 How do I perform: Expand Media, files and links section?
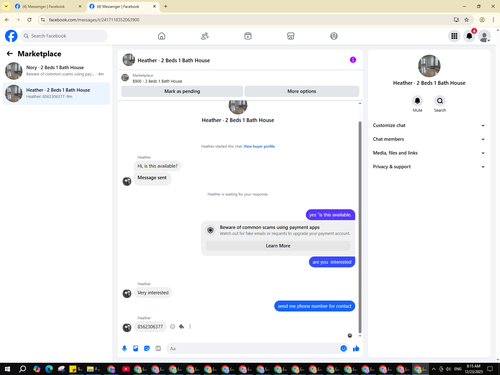429,153
